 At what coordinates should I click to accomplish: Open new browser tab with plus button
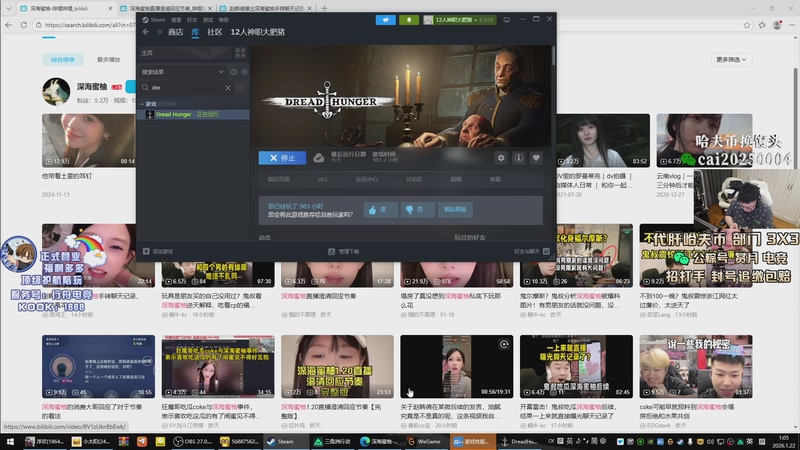click(324, 9)
